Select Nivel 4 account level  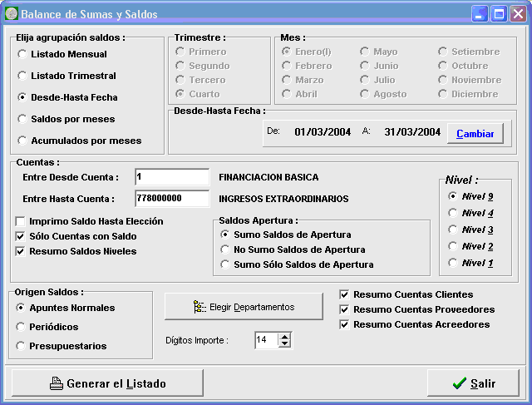tap(452, 213)
